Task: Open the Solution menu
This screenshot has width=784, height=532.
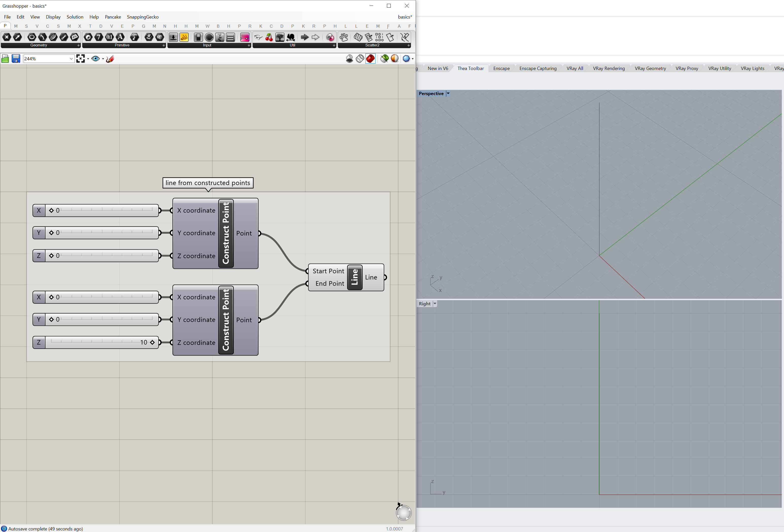Action: click(75, 17)
